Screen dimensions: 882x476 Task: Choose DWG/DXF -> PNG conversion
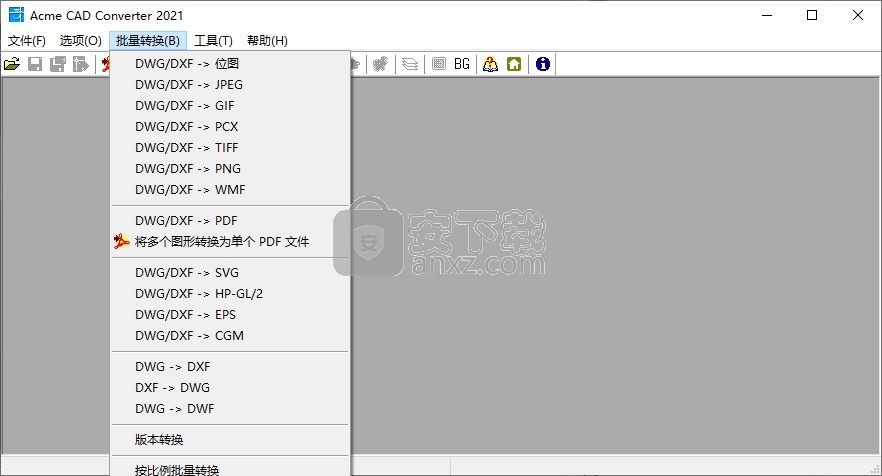(231, 169)
